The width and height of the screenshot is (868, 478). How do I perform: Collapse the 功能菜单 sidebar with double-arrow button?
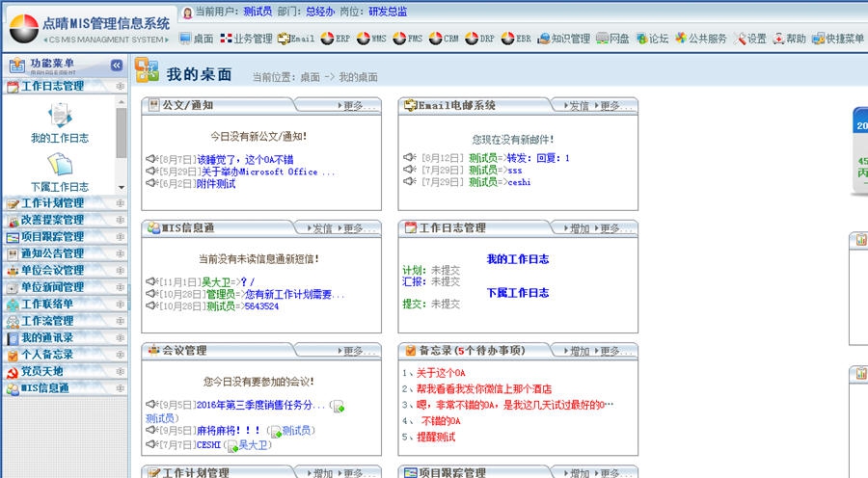click(117, 66)
